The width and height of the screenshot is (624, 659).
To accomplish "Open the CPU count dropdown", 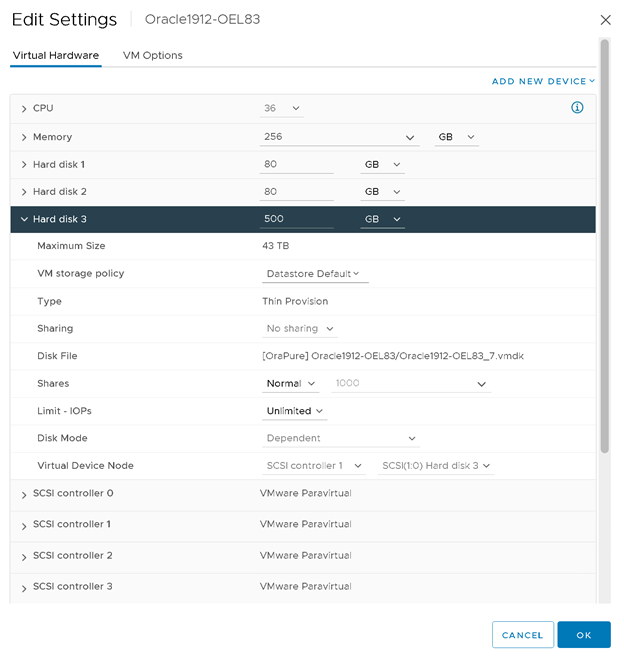I will (282, 108).
